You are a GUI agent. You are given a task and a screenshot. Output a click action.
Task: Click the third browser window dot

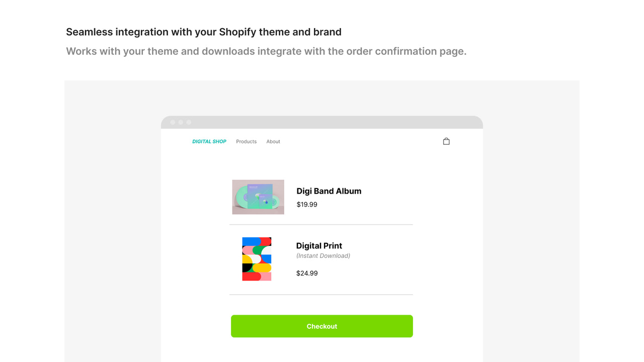click(188, 122)
